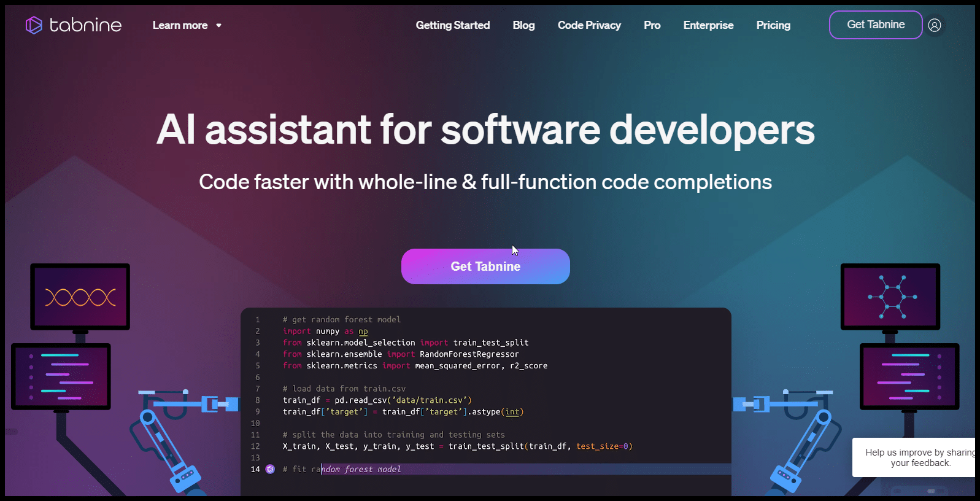Click the RandomForestRegressor import line
Viewport: 980px width, 501px height.
tap(401, 354)
